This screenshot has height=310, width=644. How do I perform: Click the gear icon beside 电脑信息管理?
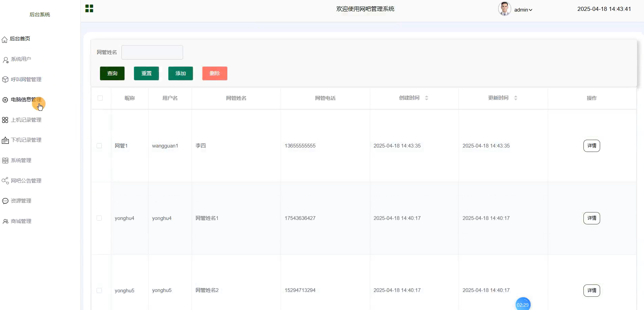click(x=5, y=100)
